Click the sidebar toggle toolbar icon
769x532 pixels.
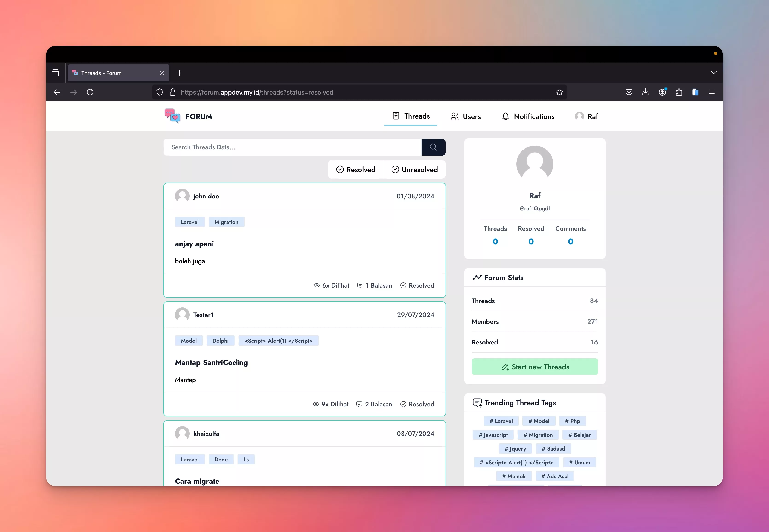click(695, 92)
